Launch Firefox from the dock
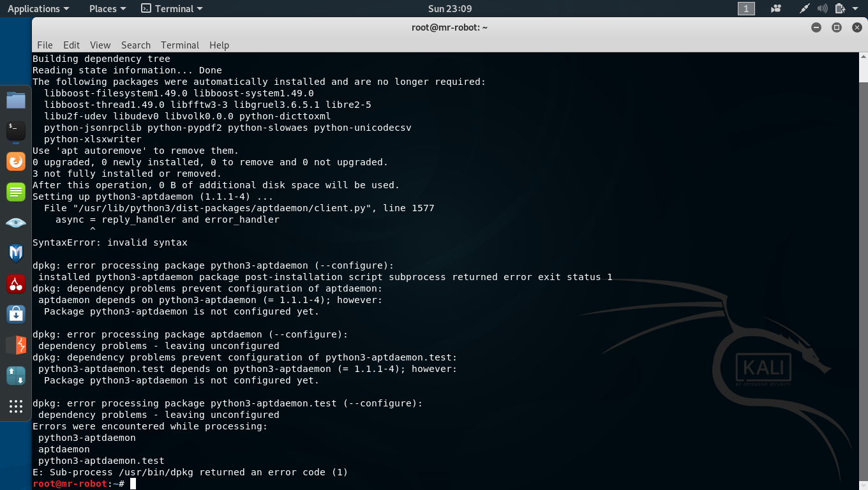 pyautogui.click(x=16, y=161)
